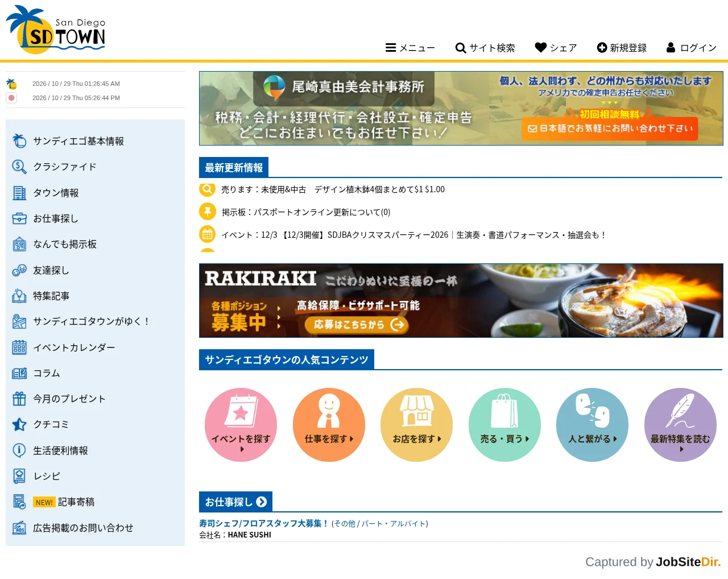Click the gift box icon for 今月のプレゼント
This screenshot has height=579, width=728.
pos(19,399)
